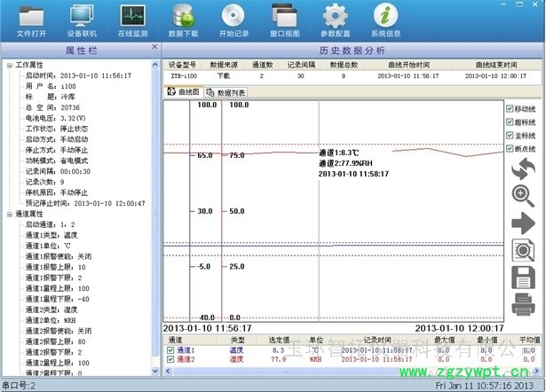
Task: Select the 曲线图 tab
Action: coord(183,91)
